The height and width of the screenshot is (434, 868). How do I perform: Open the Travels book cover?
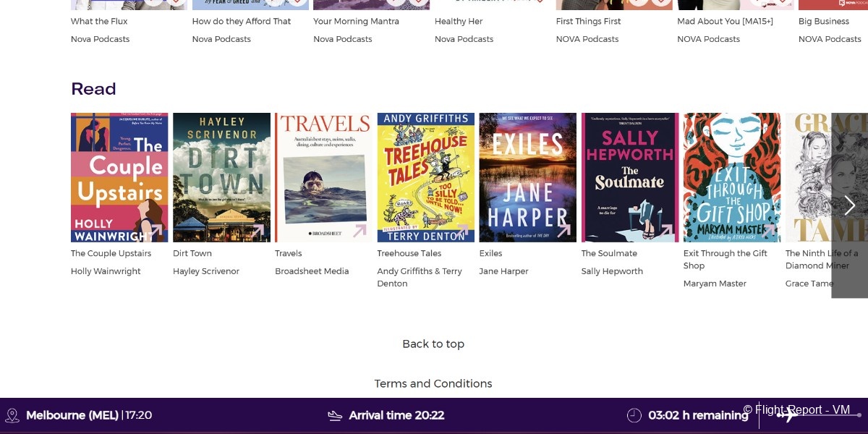click(323, 177)
